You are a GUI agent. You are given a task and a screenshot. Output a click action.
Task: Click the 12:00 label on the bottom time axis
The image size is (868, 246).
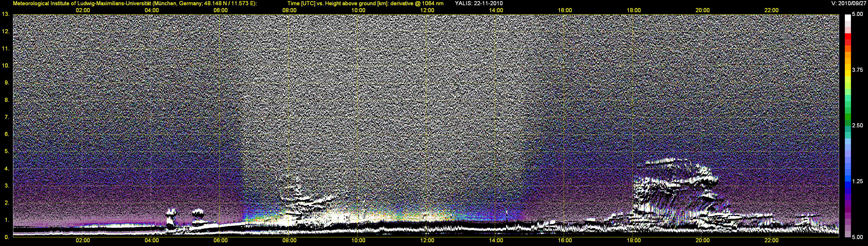427,241
